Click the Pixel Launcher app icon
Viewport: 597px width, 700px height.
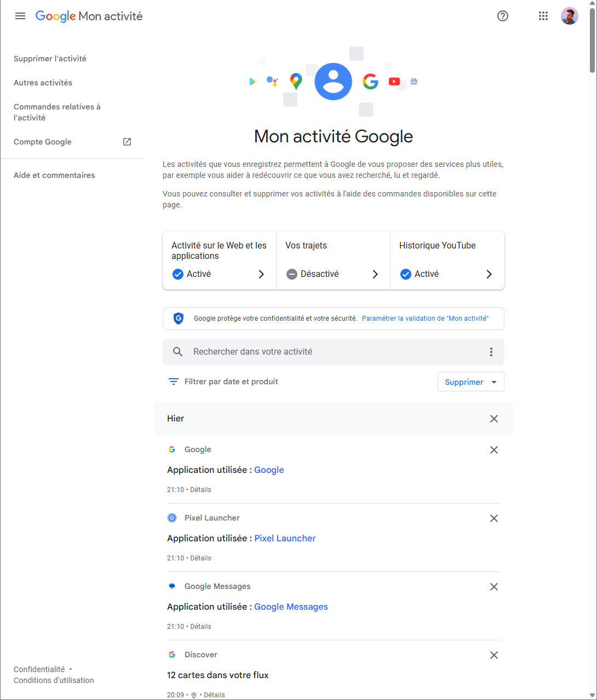[x=172, y=518]
